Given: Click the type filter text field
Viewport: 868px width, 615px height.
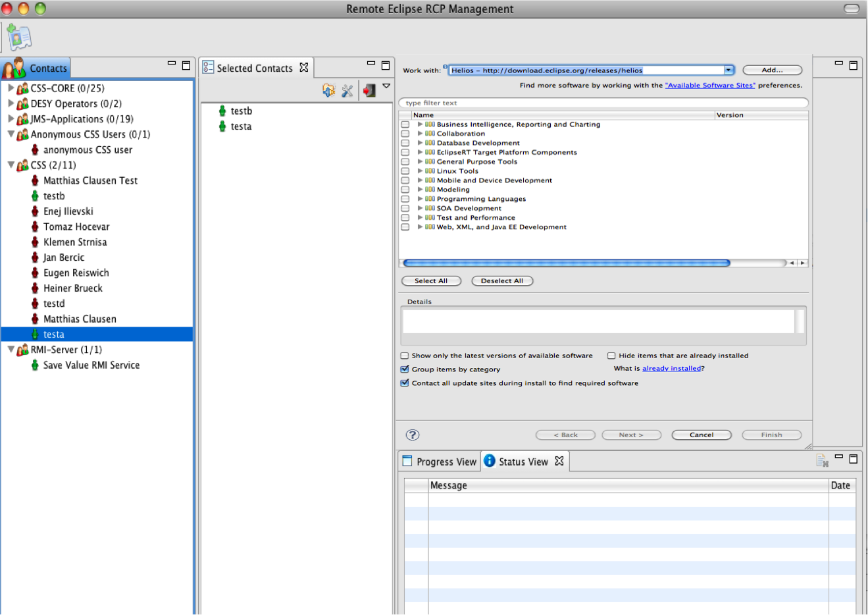Looking at the screenshot, I should pos(603,103).
